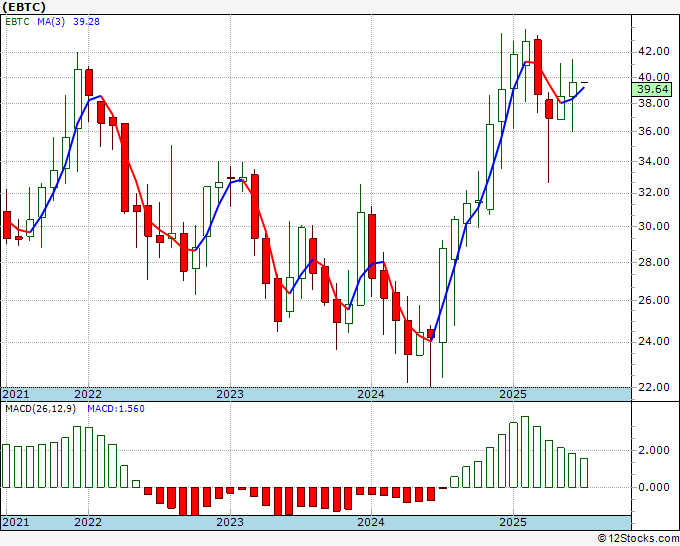Viewport: 680px width, 546px height.
Task: Click 2022 on the price chart timeline
Action: [88, 394]
